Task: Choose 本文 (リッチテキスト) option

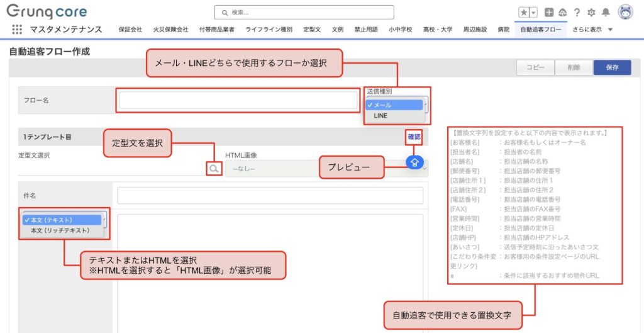Action: [x=60, y=230]
